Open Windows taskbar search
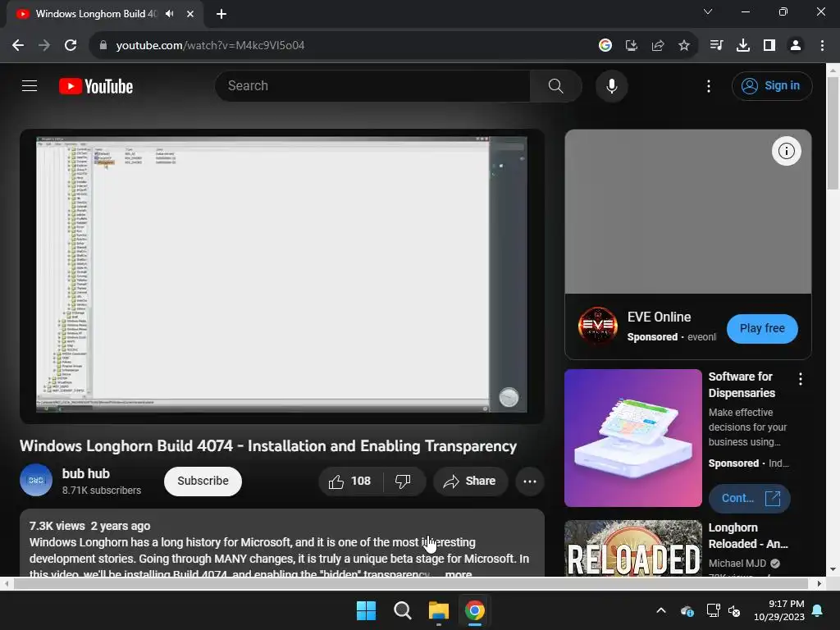Screen dimensions: 840x630 tap(402, 610)
